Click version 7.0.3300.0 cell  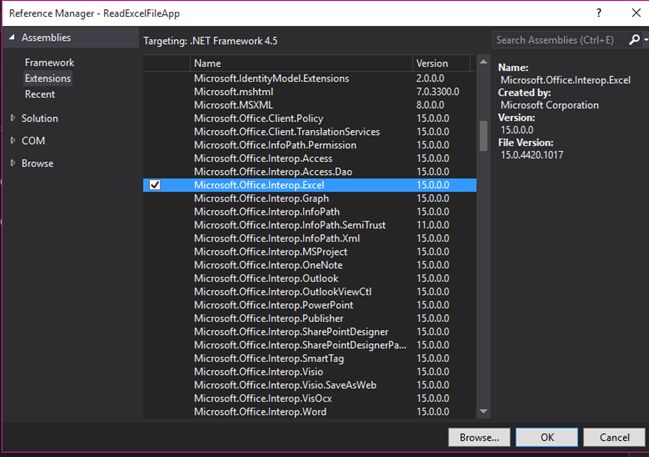(437, 91)
